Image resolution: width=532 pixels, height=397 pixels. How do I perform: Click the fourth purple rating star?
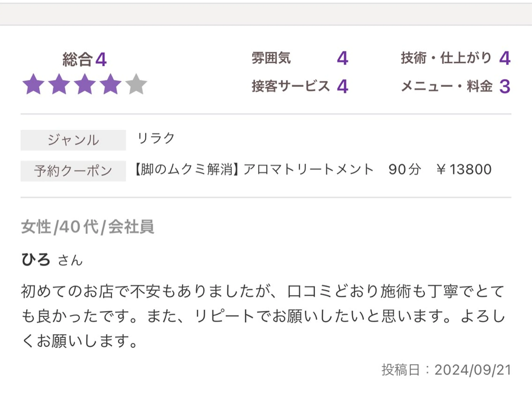110,85
